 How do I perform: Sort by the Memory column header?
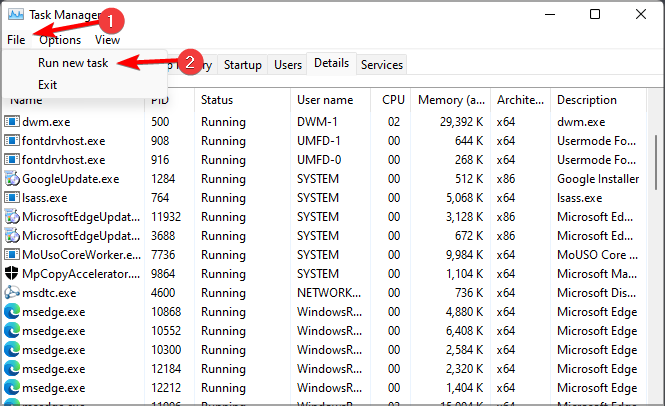pyautogui.click(x=451, y=100)
